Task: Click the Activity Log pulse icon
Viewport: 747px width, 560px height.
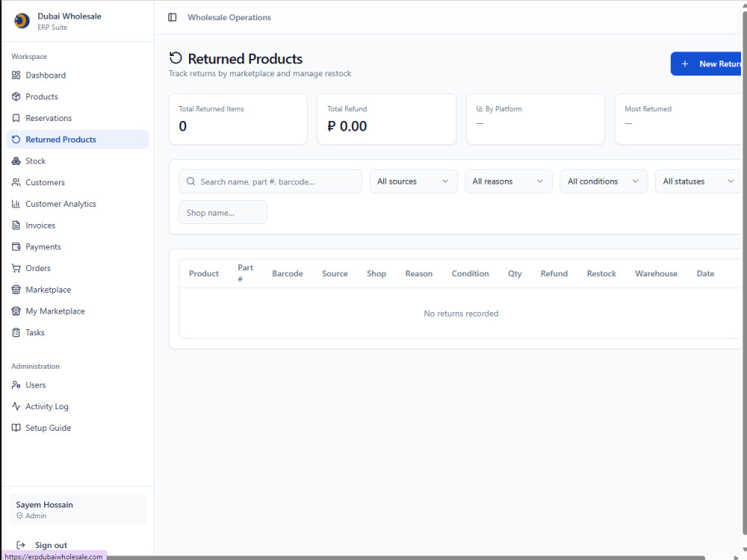Action: (16, 406)
